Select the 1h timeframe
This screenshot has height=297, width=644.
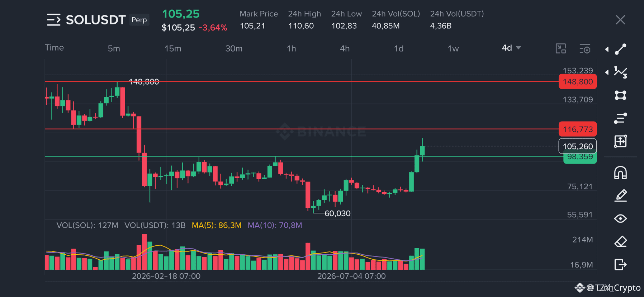(x=292, y=48)
